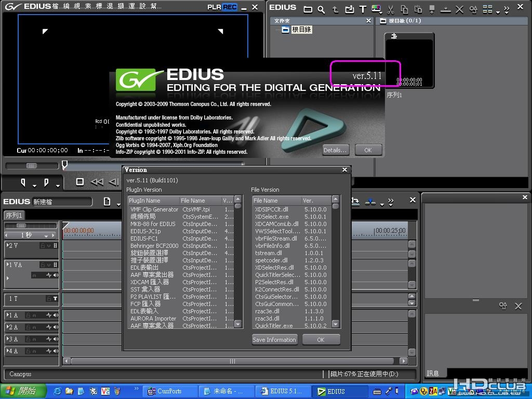Open the title creation T tool

click(x=363, y=9)
